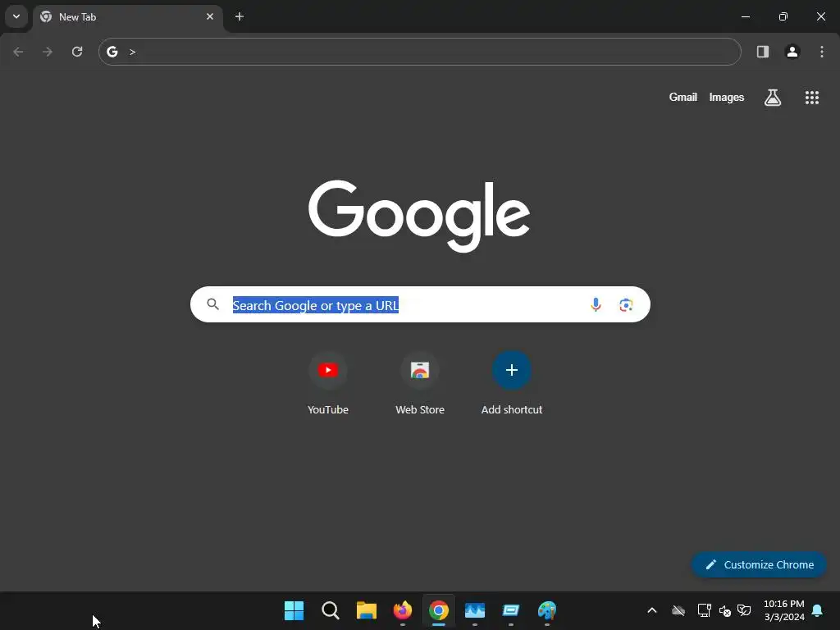The width and height of the screenshot is (840, 630).
Task: Click the Google logo
Action: coord(419,216)
